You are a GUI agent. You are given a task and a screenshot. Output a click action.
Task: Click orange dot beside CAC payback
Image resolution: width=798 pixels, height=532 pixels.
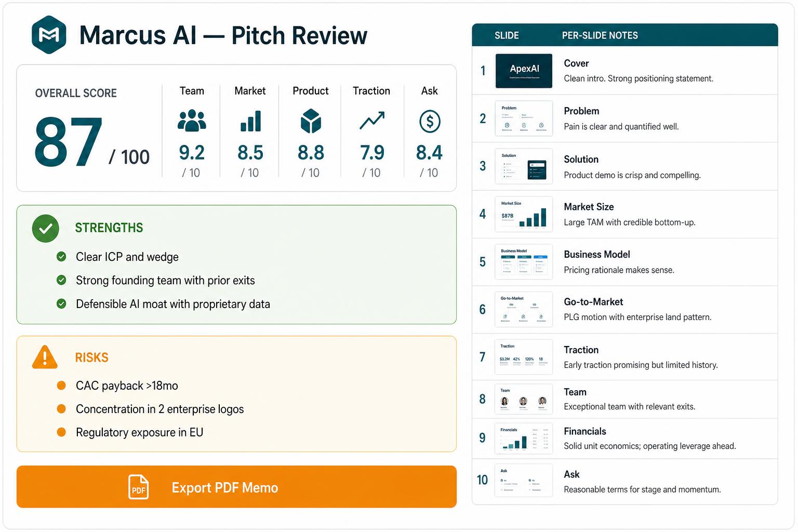pyautogui.click(x=61, y=385)
